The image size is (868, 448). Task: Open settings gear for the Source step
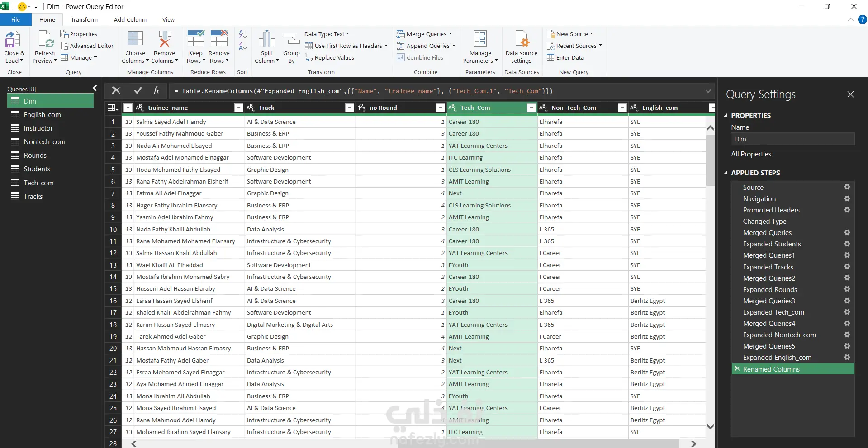(x=847, y=187)
